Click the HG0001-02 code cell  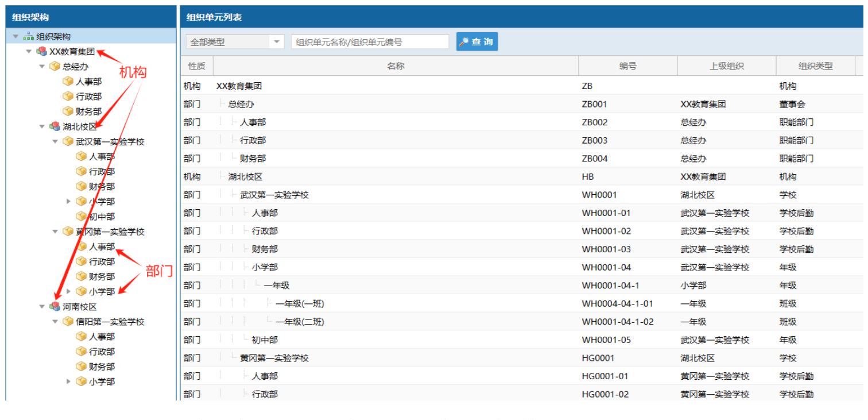pyautogui.click(x=628, y=394)
